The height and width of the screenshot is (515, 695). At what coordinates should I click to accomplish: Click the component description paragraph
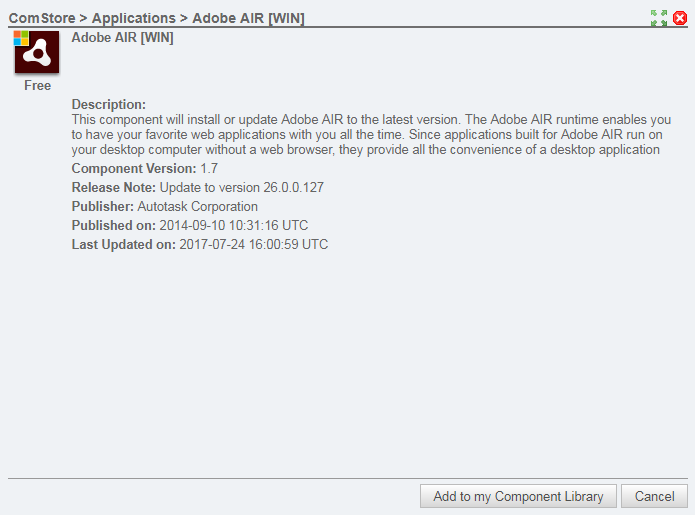click(371, 134)
